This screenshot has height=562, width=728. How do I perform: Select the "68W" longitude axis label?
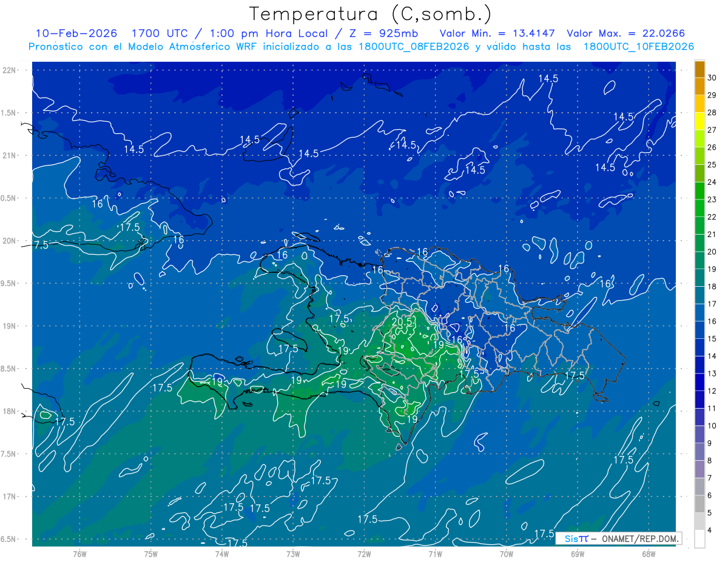pyautogui.click(x=649, y=554)
